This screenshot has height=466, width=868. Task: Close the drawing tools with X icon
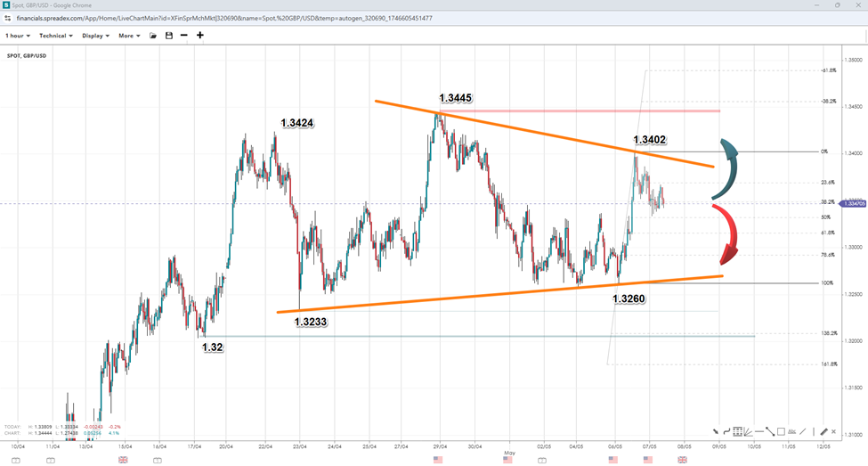point(834,431)
